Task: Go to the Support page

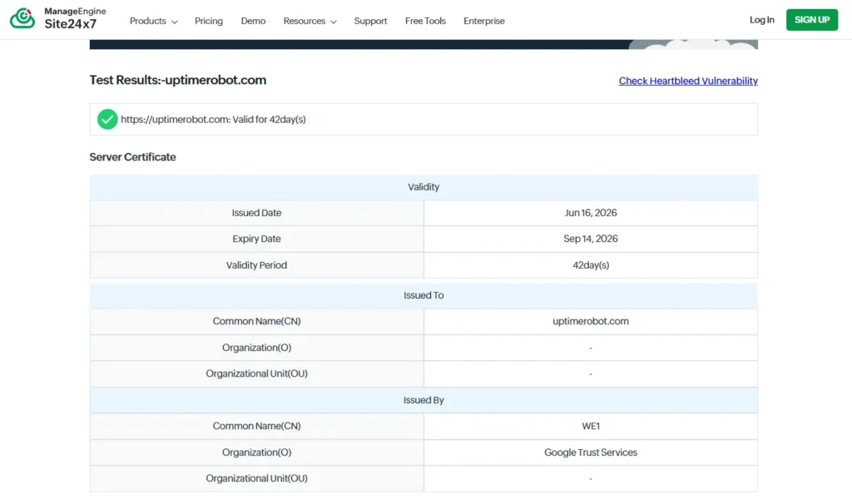Action: (x=370, y=21)
